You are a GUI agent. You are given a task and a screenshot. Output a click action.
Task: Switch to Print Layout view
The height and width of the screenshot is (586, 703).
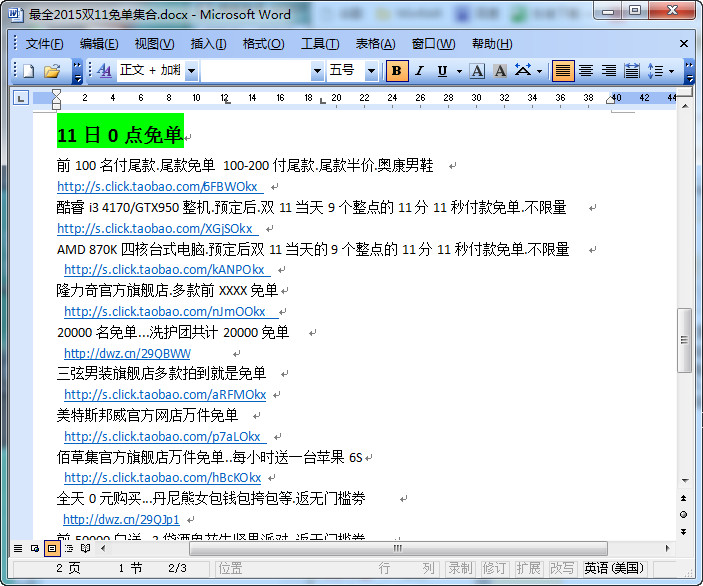(x=52, y=548)
